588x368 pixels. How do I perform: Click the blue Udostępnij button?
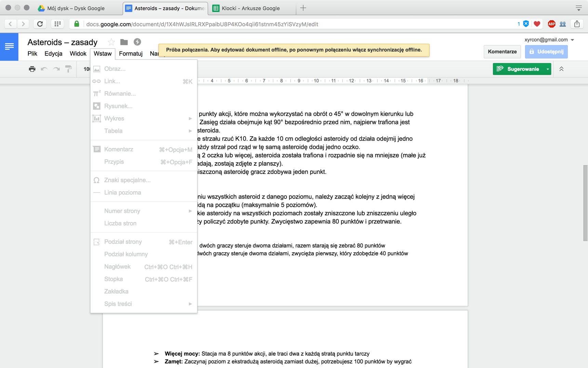pos(546,52)
